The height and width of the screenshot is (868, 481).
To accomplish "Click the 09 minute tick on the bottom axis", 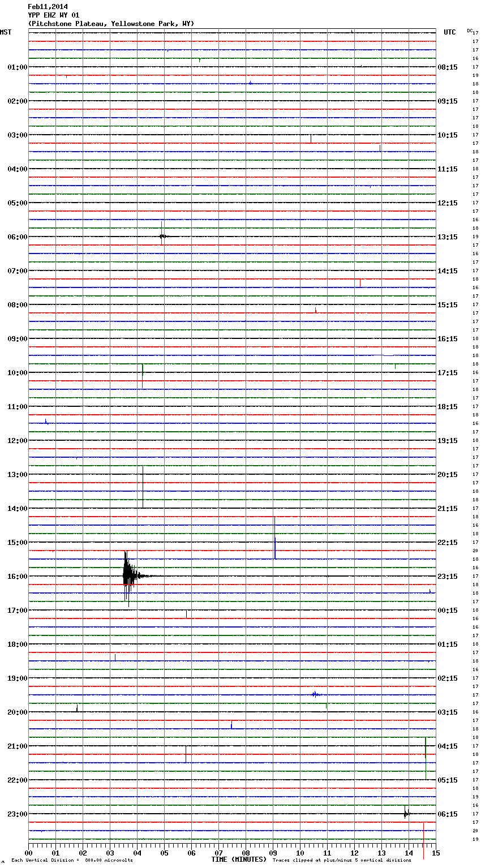I will (273, 853).
